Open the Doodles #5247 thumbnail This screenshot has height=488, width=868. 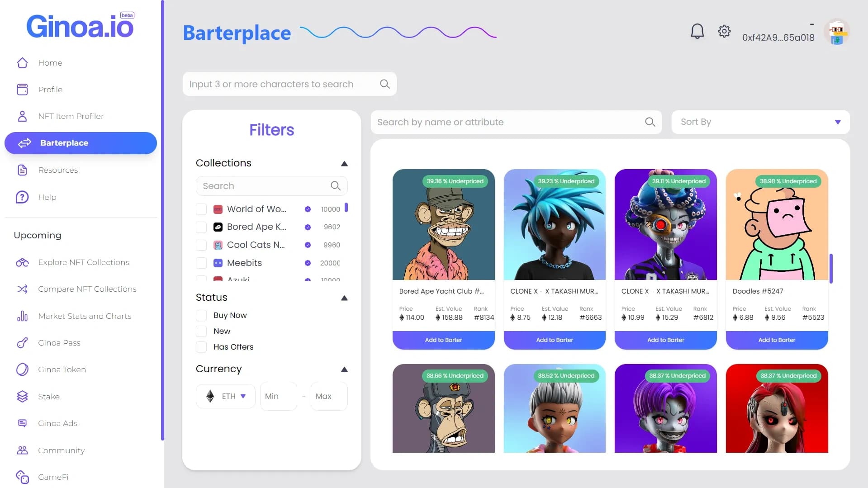777,225
